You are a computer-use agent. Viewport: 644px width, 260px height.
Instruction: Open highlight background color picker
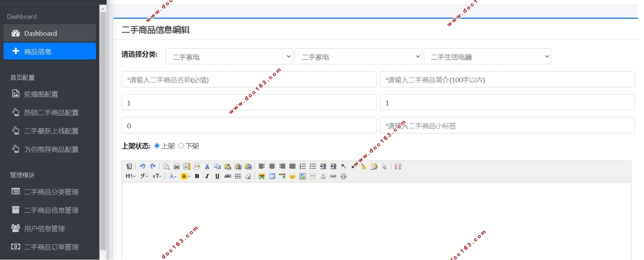coord(185,176)
